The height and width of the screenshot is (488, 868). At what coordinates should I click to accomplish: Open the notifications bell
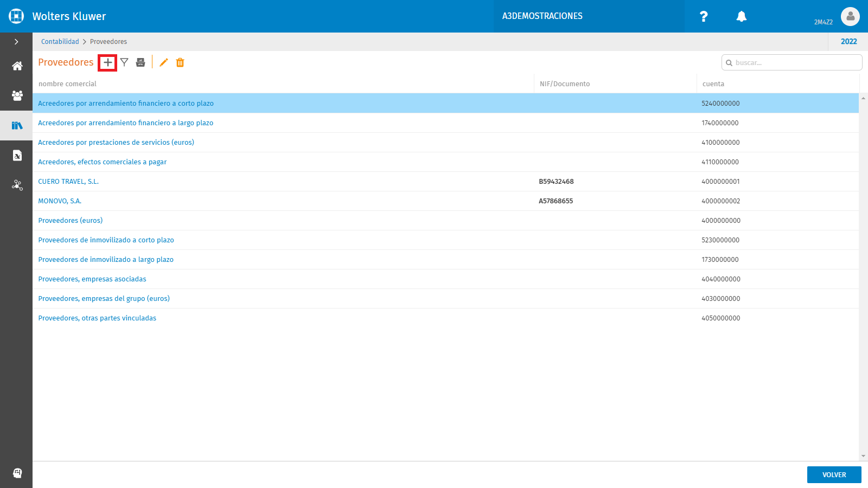[x=742, y=16]
